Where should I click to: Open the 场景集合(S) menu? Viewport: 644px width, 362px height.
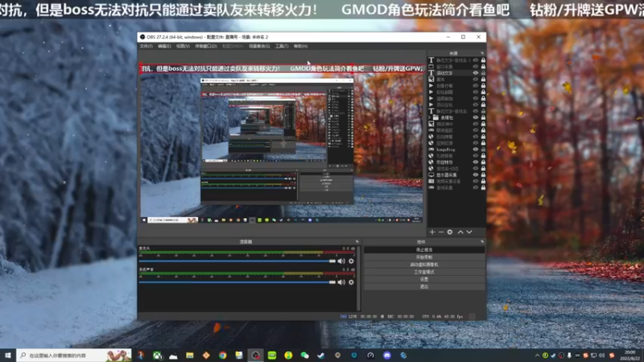259,47
